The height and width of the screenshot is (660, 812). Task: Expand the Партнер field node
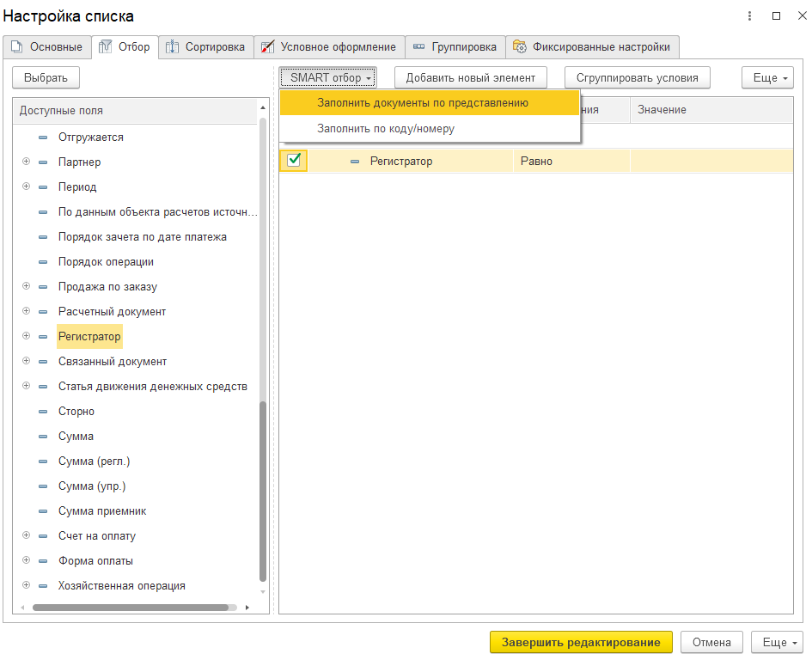coord(26,162)
